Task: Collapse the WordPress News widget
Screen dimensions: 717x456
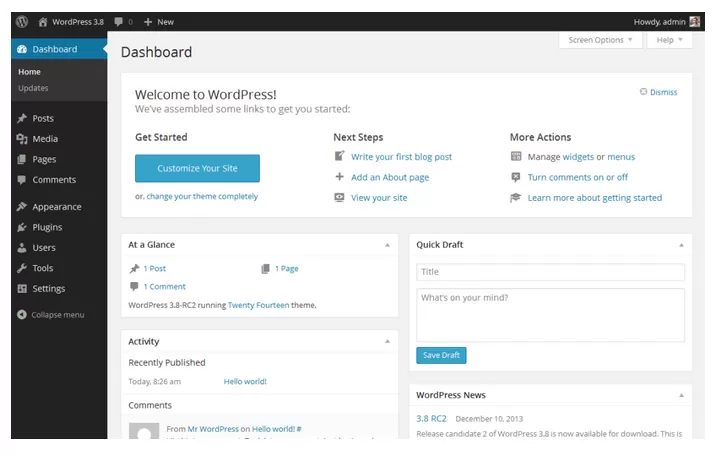Action: [681, 395]
